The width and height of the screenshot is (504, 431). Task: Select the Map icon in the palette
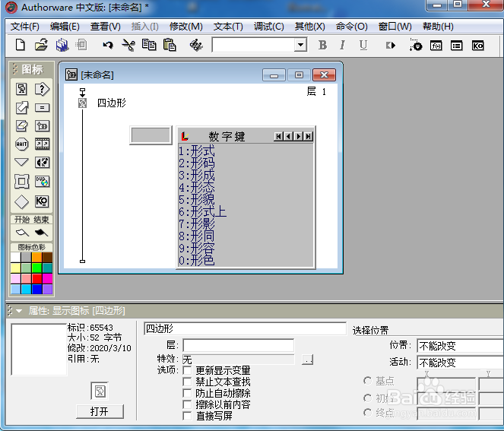pyautogui.click(x=42, y=125)
